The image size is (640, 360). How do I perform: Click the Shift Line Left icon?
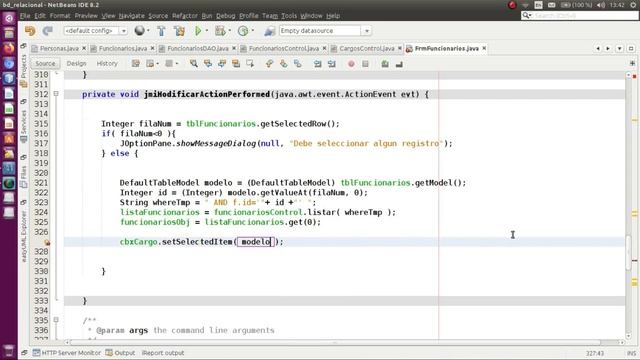318,64
